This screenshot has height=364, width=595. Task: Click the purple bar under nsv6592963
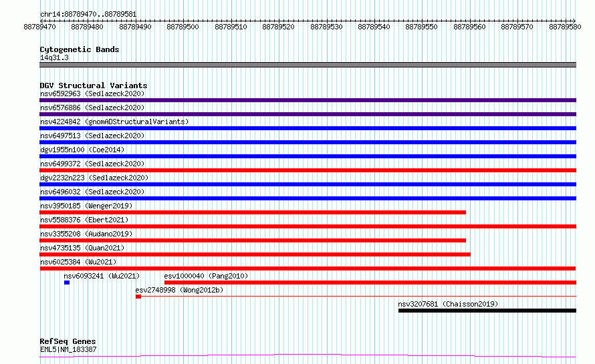click(x=308, y=100)
